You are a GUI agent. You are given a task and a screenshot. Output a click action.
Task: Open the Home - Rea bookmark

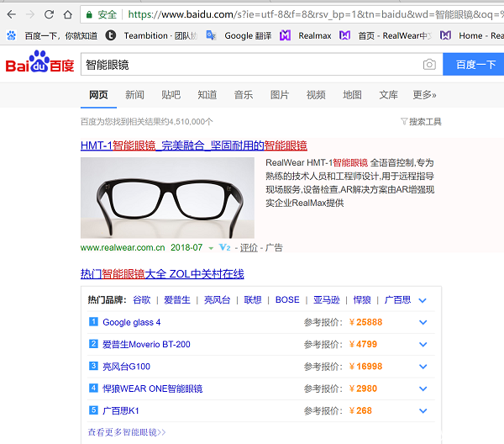[472, 35]
